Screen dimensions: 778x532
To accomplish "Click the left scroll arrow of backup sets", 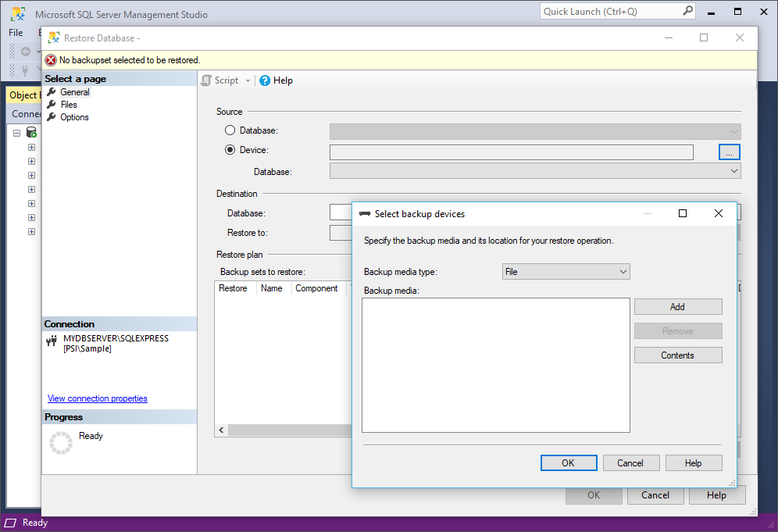I will [221, 430].
